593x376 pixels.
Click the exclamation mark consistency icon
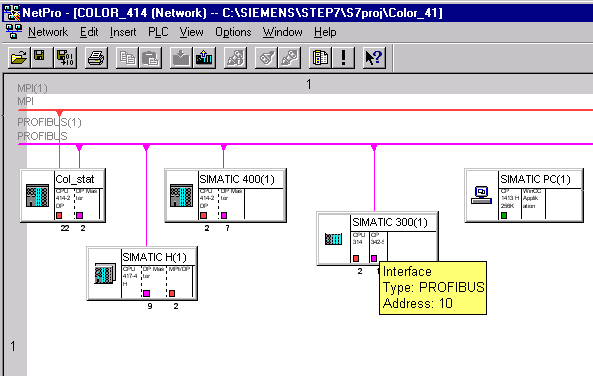(343, 58)
